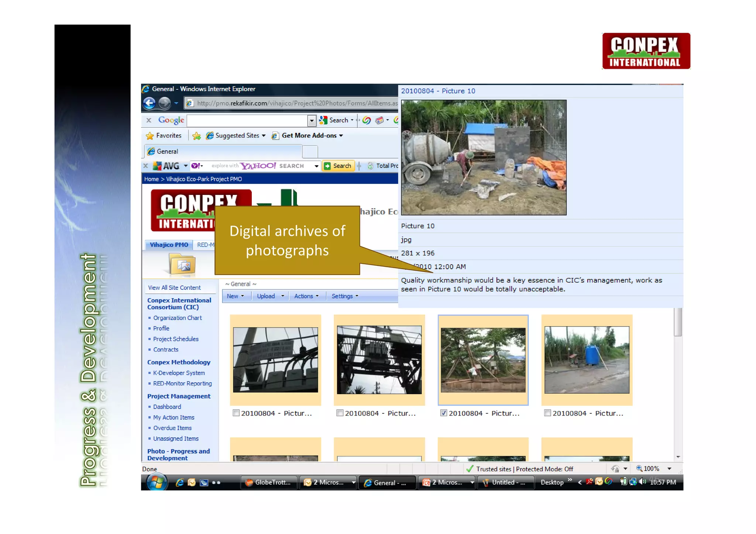Open the Actions dropdown menu

[306, 296]
